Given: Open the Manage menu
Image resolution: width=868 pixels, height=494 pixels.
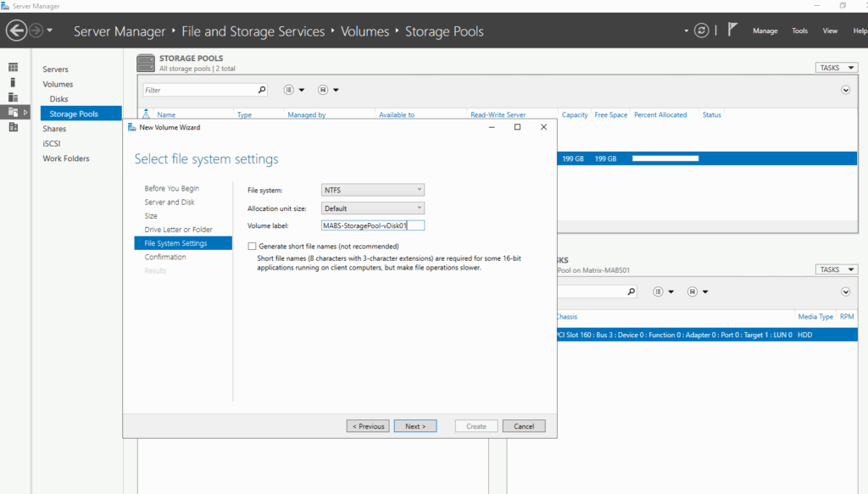Looking at the screenshot, I should pyautogui.click(x=765, y=31).
